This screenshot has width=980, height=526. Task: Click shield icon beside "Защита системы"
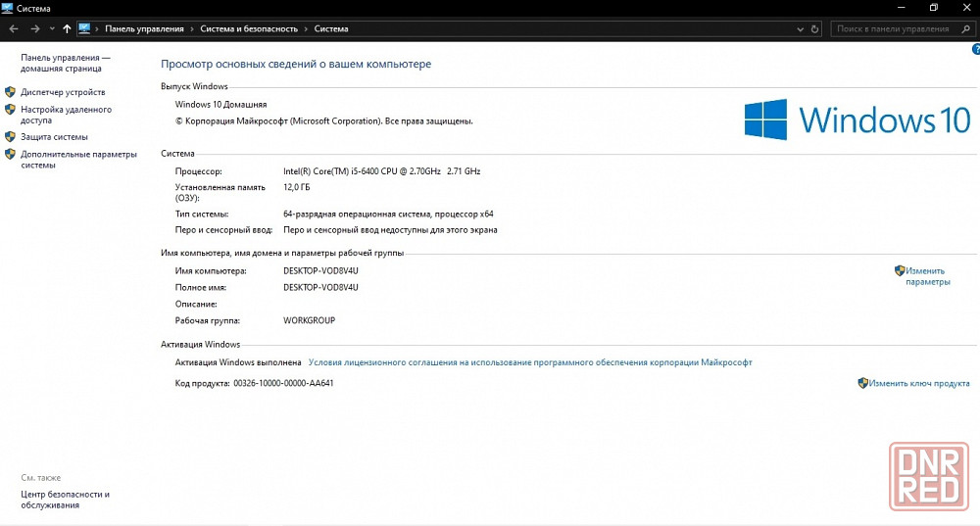10,136
